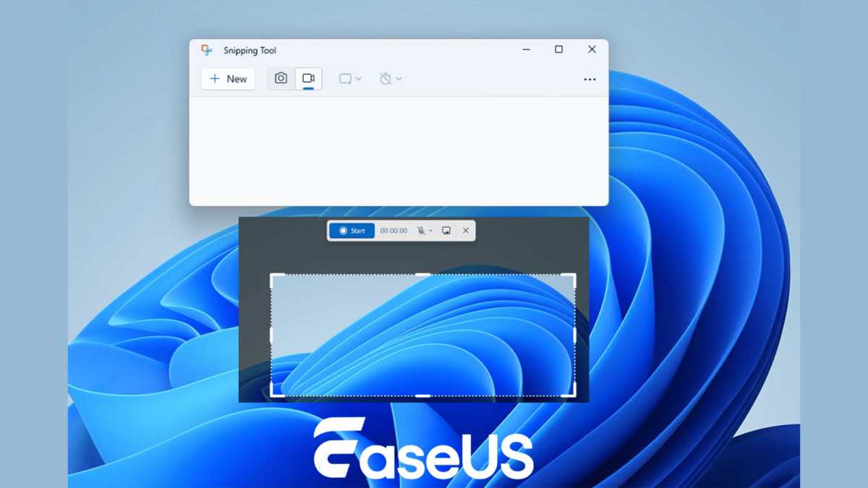The image size is (868, 488).
Task: Close the recording toolbar with X
Action: point(466,231)
